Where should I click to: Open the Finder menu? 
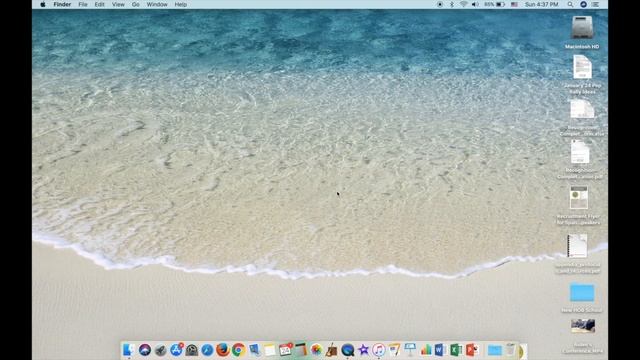tap(62, 4)
